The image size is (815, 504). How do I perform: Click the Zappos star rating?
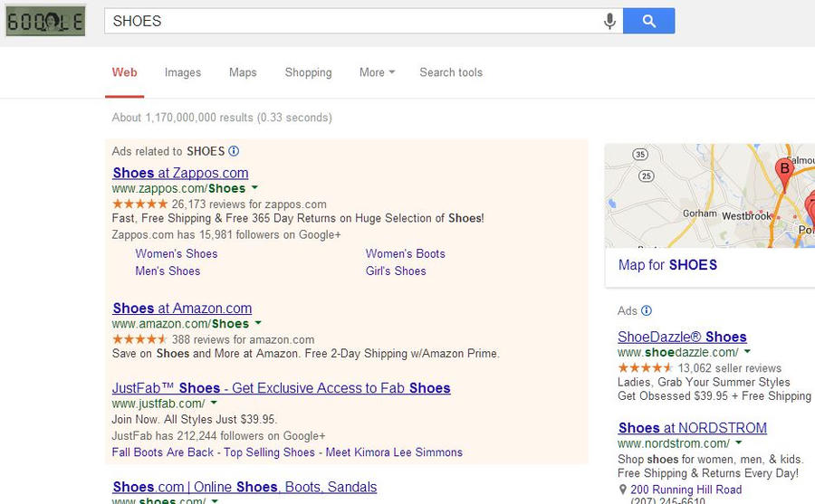pos(139,204)
